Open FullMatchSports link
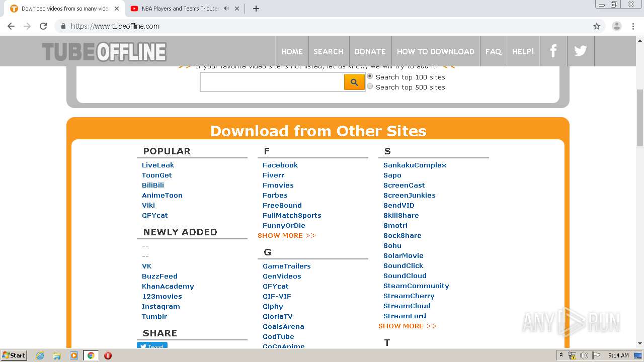 pos(292,215)
